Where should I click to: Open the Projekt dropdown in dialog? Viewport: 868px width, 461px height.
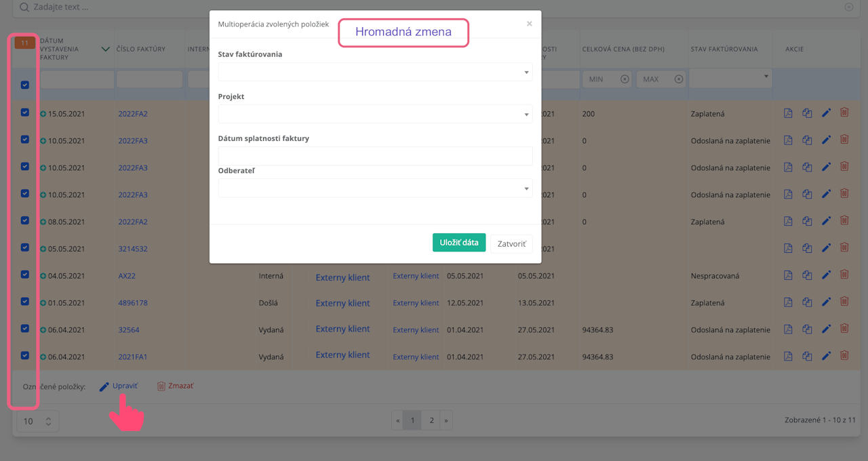pos(375,114)
